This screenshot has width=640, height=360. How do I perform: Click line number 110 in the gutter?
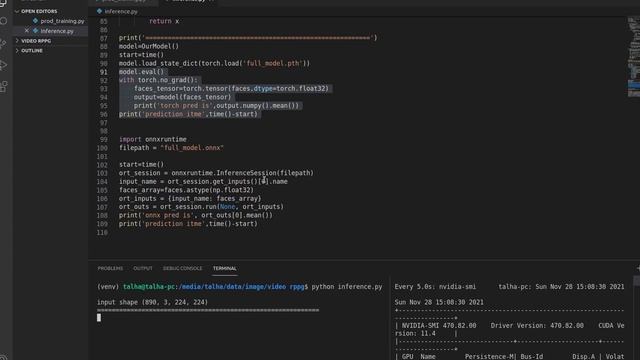pyautogui.click(x=102, y=233)
